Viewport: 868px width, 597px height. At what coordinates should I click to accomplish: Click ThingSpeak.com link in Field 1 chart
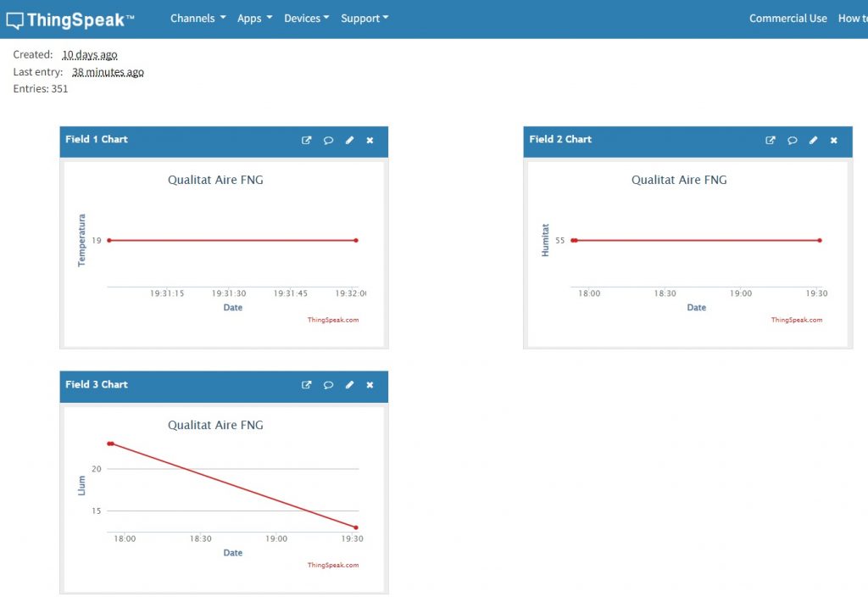333,320
